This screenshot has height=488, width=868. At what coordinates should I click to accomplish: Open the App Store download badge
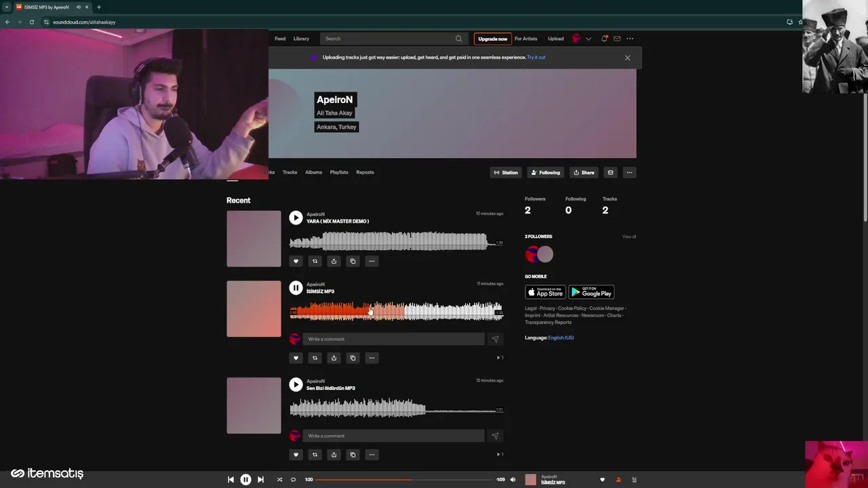[545, 292]
